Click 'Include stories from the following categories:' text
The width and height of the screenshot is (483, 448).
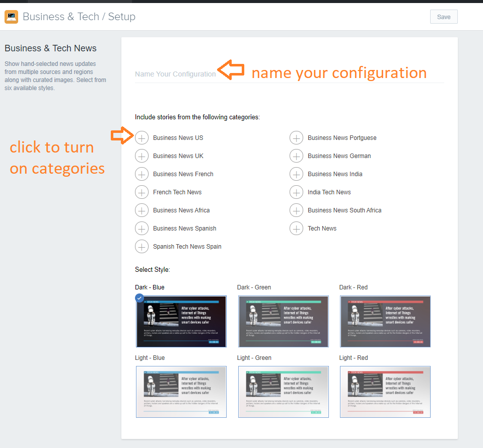click(197, 117)
